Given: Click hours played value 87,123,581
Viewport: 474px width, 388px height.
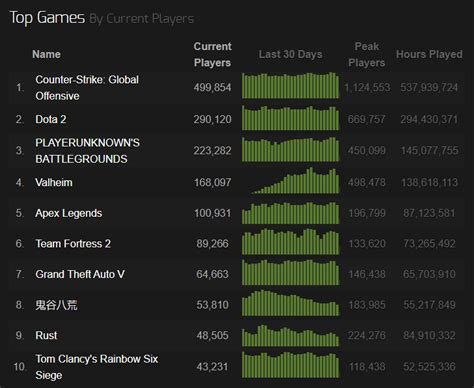Looking at the screenshot, I should (x=429, y=213).
